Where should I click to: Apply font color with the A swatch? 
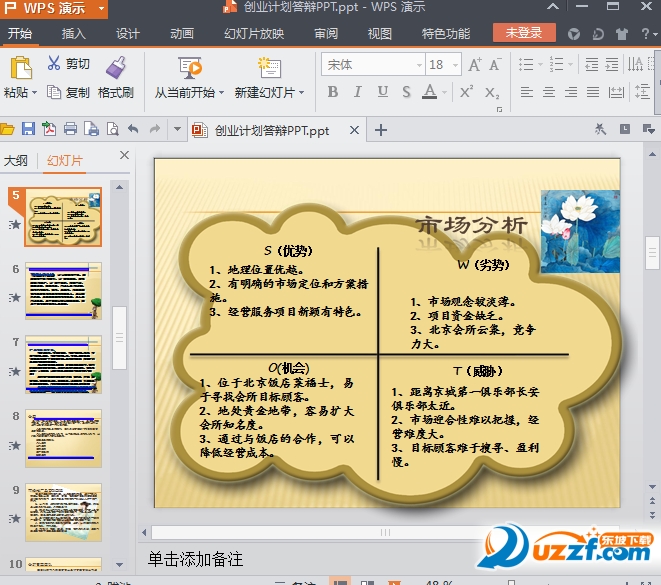click(430, 91)
